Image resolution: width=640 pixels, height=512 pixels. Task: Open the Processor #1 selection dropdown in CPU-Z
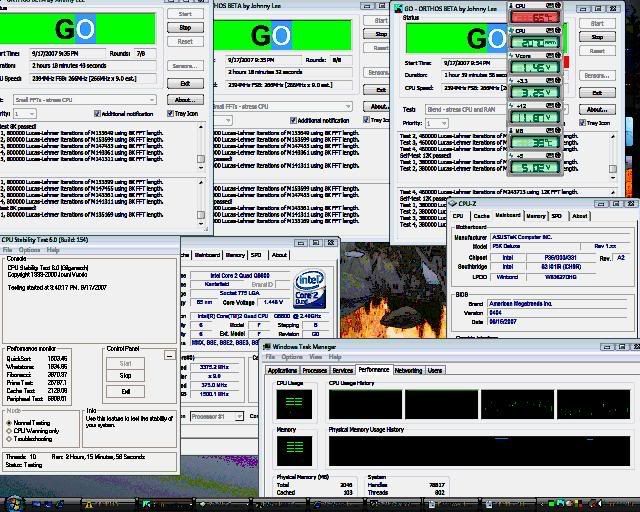pos(217,416)
